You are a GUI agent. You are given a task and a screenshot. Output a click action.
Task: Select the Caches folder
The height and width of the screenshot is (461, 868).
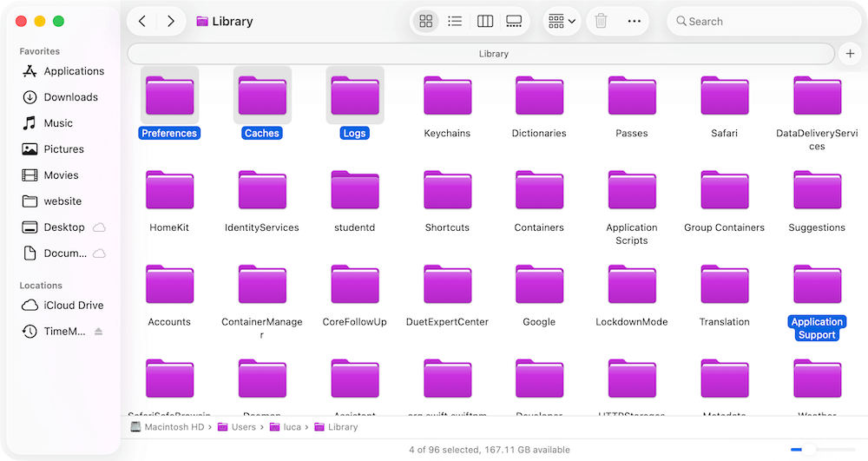point(262,102)
